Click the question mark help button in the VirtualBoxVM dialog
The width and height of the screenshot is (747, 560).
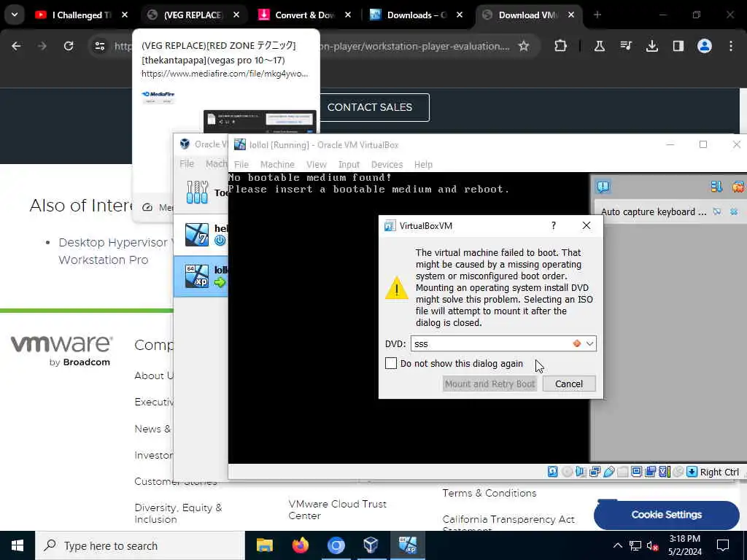pyautogui.click(x=554, y=225)
